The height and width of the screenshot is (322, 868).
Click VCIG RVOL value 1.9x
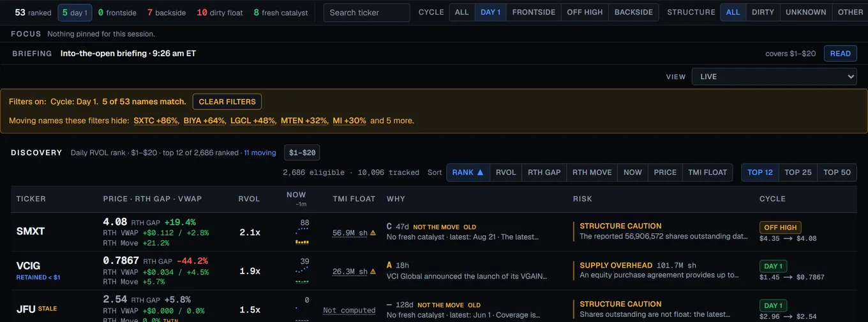[x=250, y=272]
